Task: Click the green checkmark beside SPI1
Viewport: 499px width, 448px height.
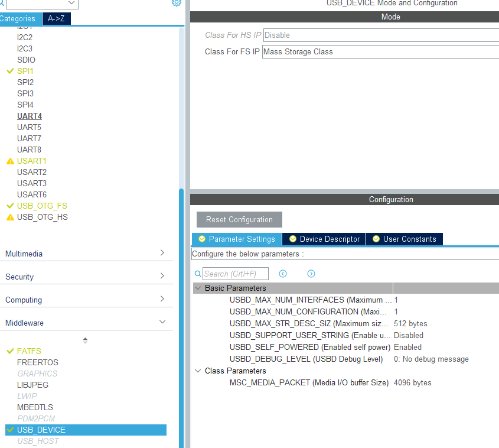Action: (10, 71)
